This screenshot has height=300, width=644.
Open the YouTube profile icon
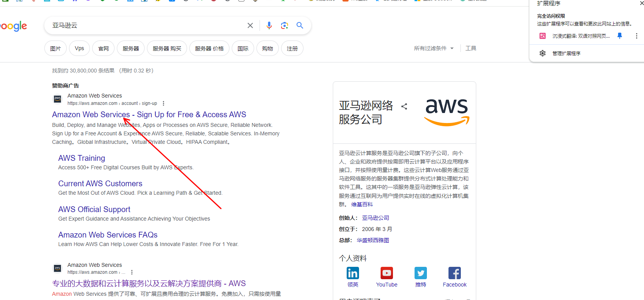pos(387,273)
